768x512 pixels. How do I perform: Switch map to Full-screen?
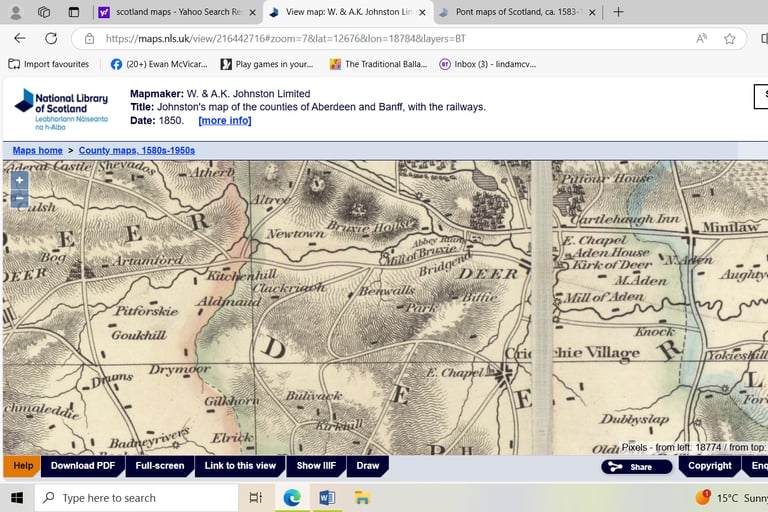160,466
